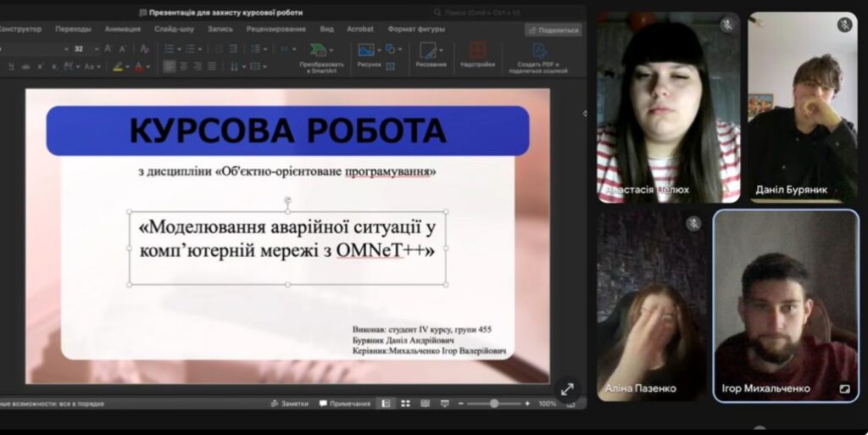Switch to slide sorter view icon
Viewport: 868px width, 435px height.
[405, 404]
